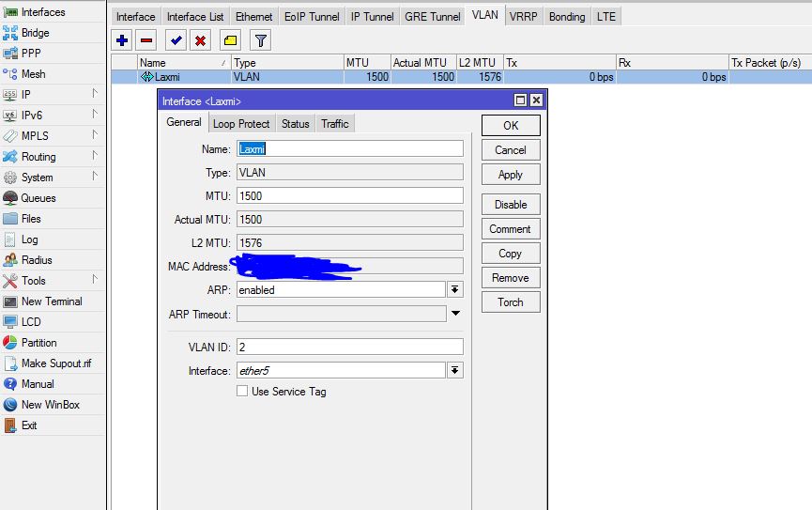Remove selected item with red minus icon
The image size is (812, 510).
point(146,40)
